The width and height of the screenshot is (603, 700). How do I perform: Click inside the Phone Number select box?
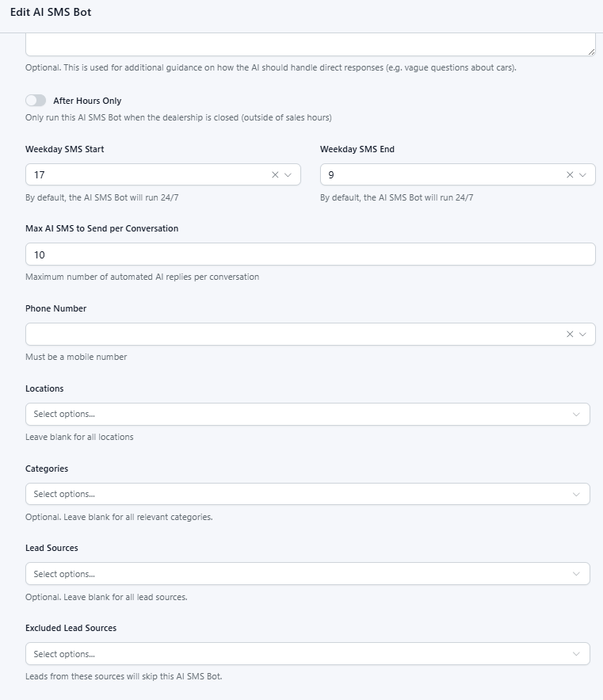click(293, 335)
